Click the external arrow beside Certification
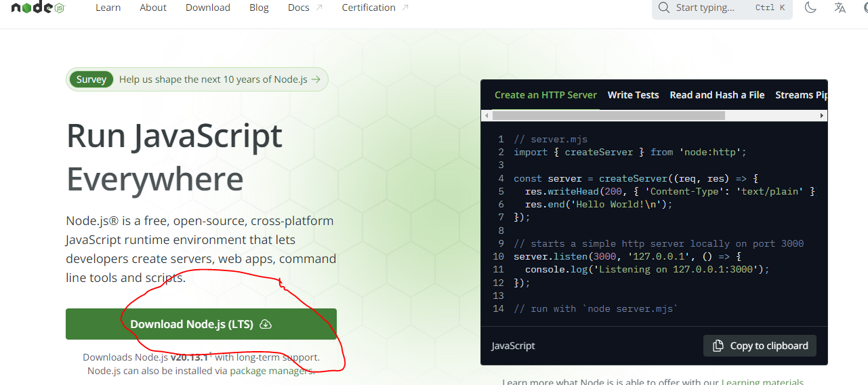 [x=405, y=7]
